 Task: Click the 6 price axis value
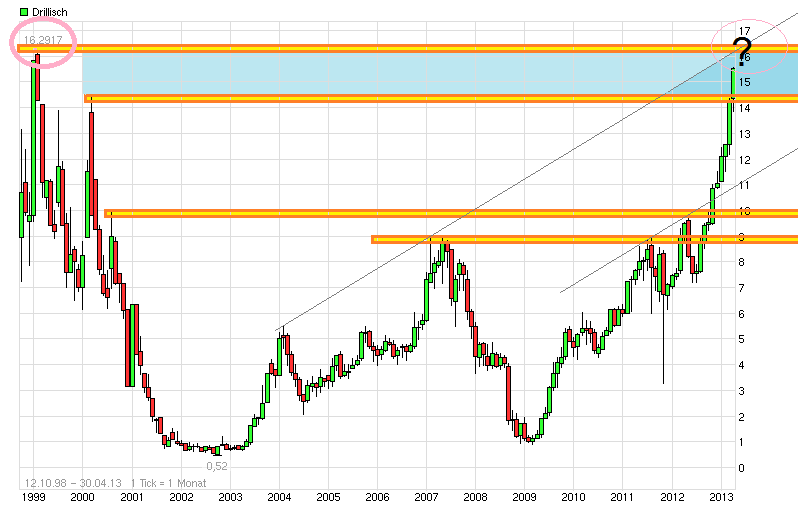tap(742, 314)
